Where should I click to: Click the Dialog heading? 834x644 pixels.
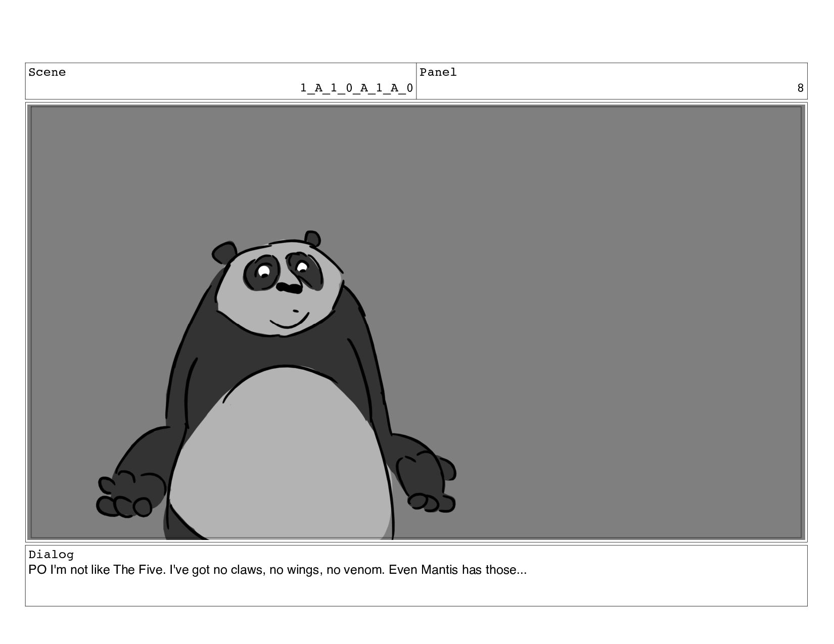[x=51, y=555]
